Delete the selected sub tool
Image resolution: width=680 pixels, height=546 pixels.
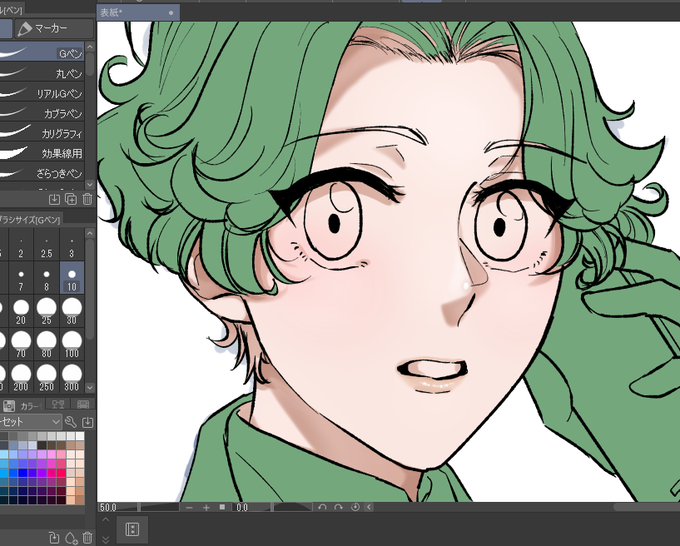(x=87, y=199)
